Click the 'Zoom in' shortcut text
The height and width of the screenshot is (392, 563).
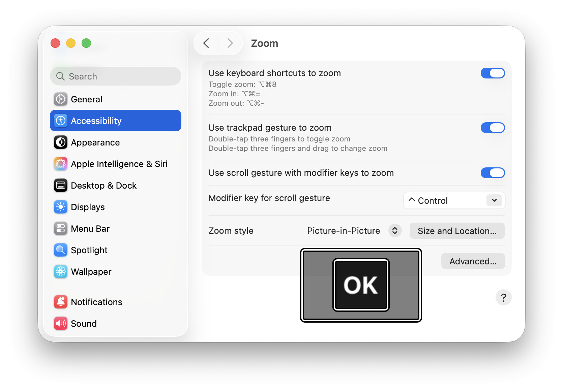[x=234, y=94]
